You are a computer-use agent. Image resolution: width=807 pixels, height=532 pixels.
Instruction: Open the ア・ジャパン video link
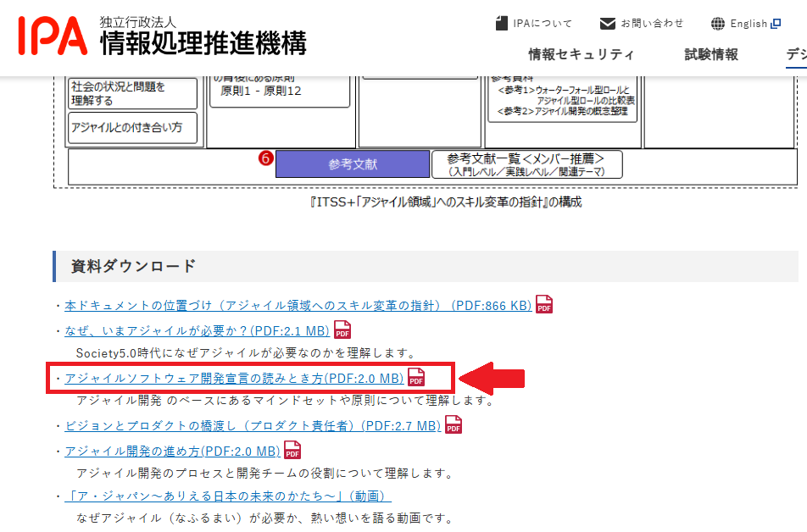coord(228,496)
